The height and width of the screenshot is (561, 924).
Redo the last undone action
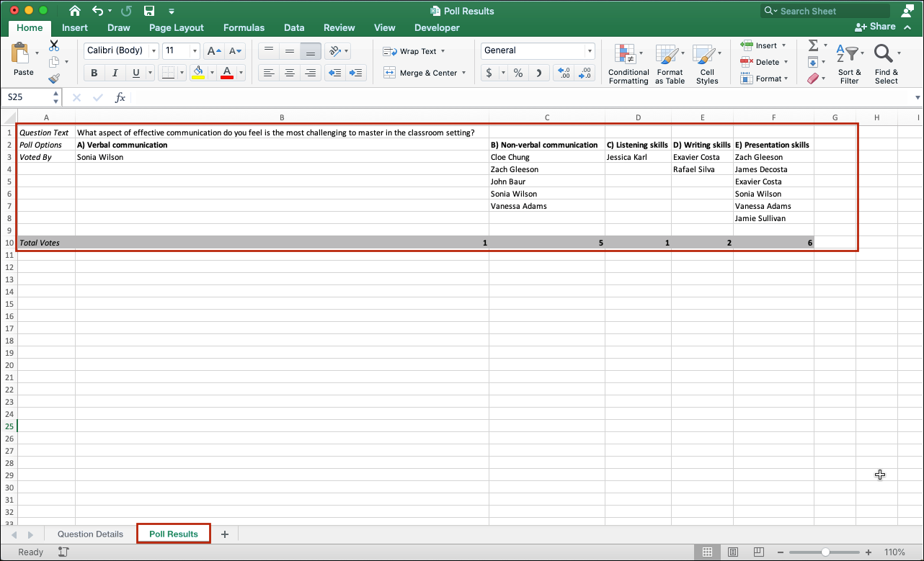tap(126, 11)
